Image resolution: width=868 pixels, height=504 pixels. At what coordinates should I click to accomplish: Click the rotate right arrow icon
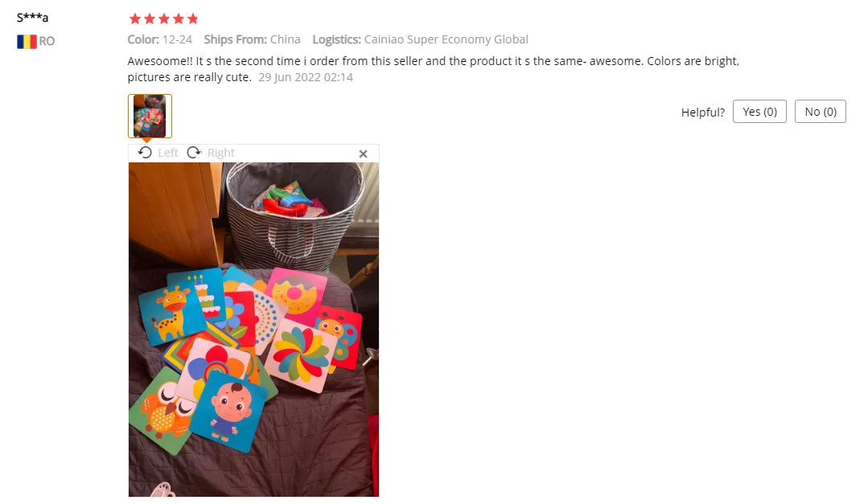pos(194,152)
